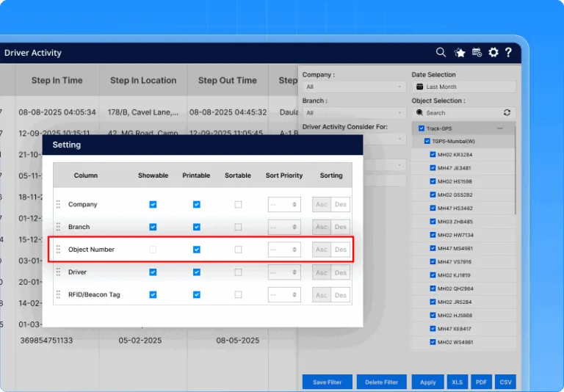Image resolution: width=564 pixels, height=392 pixels.
Task: Open the Company dropdown filter
Action: click(354, 87)
